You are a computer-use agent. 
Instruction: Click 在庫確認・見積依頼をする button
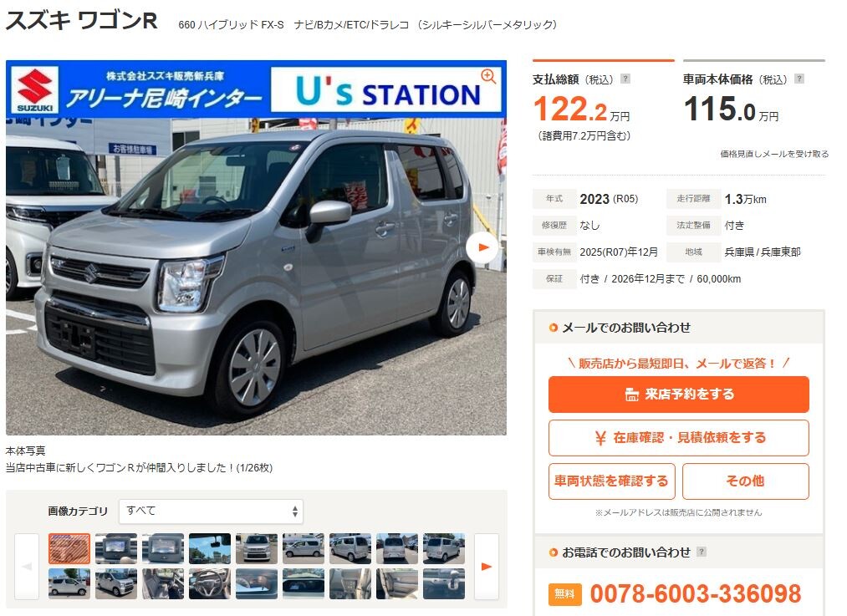point(678,438)
